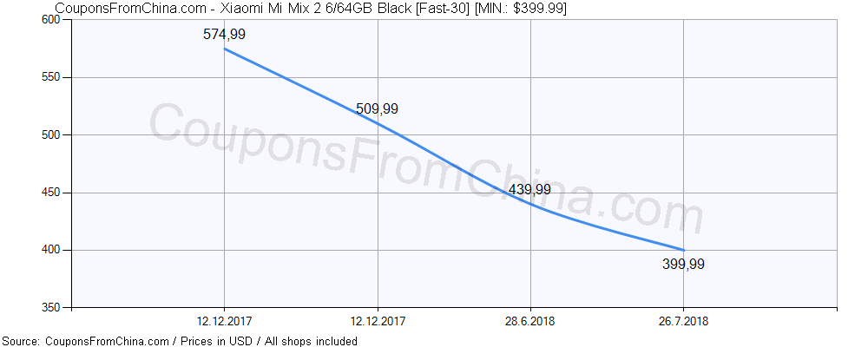Click the 439,99 price data label
Screen dimensions: 868x347
click(x=529, y=189)
